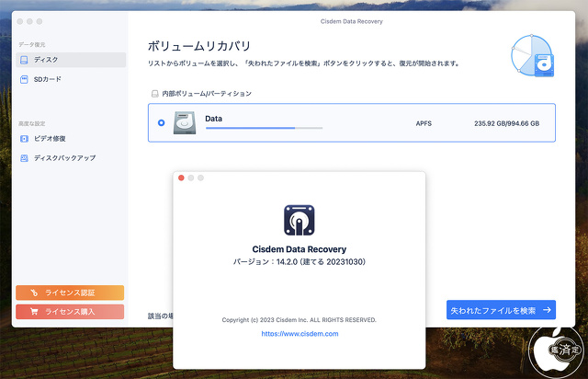Click the cart icon on the ライセンス購入 button
588x379 pixels.
(34, 312)
